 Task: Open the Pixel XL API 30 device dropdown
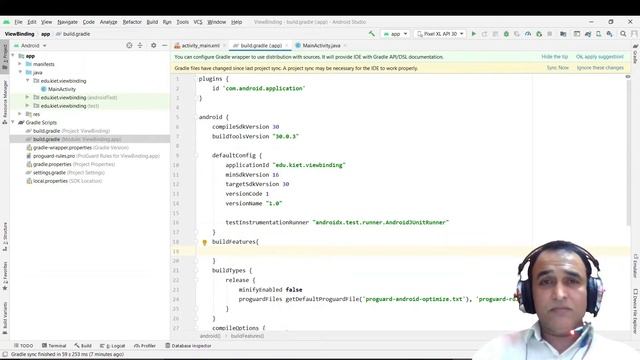[x=440, y=34]
